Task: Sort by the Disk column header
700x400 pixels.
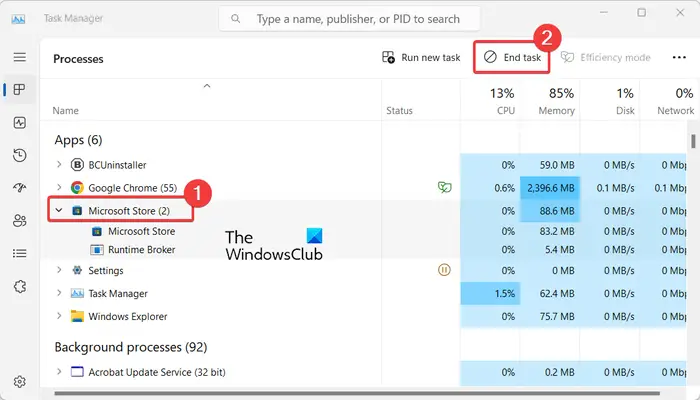Action: [x=625, y=110]
